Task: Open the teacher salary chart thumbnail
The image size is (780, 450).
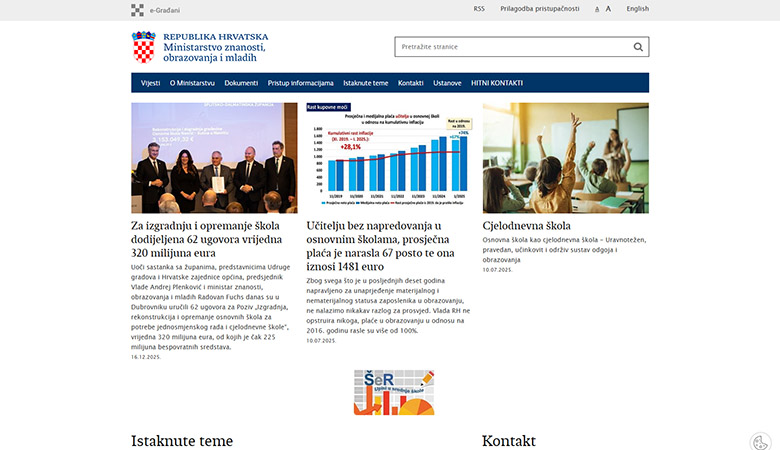Action: click(x=389, y=158)
